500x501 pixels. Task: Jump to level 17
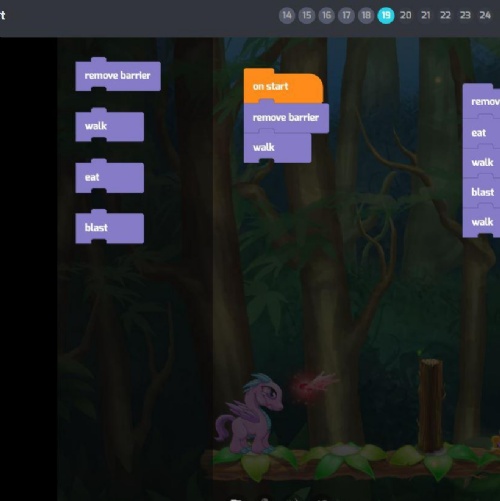[346, 15]
